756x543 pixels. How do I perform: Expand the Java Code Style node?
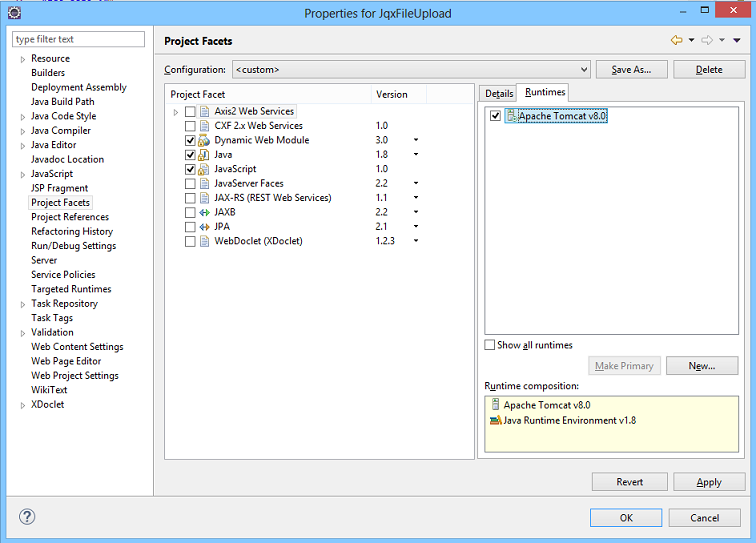tap(23, 117)
